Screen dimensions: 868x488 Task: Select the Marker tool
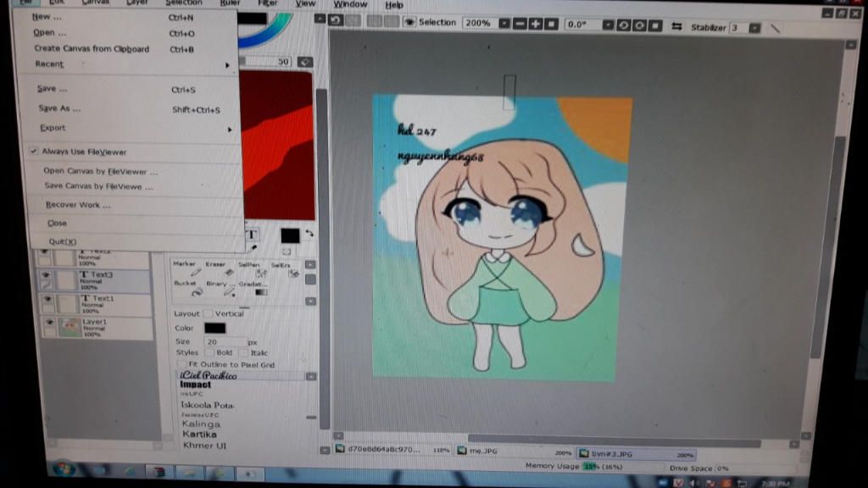[x=195, y=272]
